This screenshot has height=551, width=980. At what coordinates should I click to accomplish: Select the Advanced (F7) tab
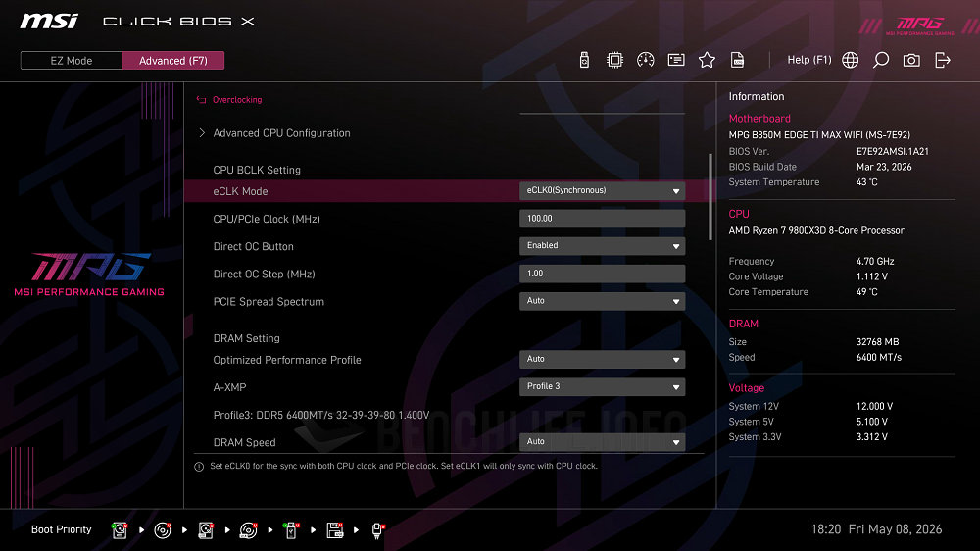coord(173,61)
